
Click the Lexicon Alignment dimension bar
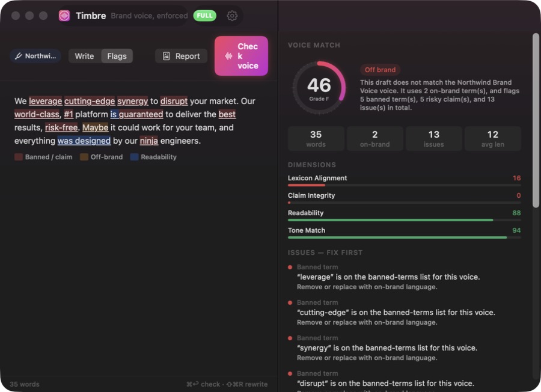(x=405, y=185)
